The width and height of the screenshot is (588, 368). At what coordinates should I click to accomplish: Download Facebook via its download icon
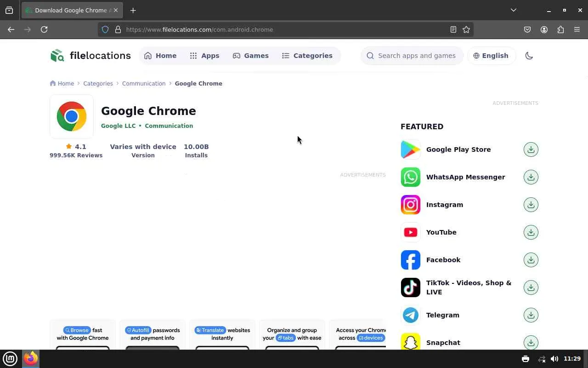[x=531, y=260]
